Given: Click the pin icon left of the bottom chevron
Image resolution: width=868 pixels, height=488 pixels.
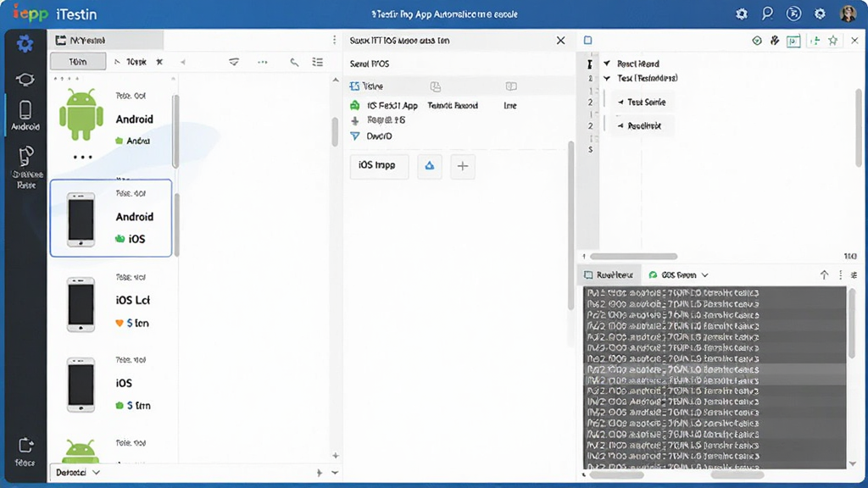Looking at the screenshot, I should click(319, 473).
